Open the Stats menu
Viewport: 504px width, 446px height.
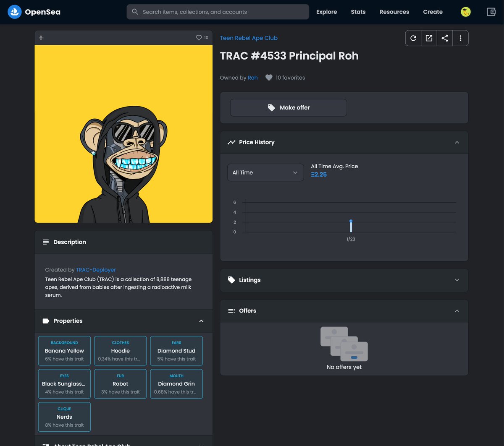click(358, 12)
